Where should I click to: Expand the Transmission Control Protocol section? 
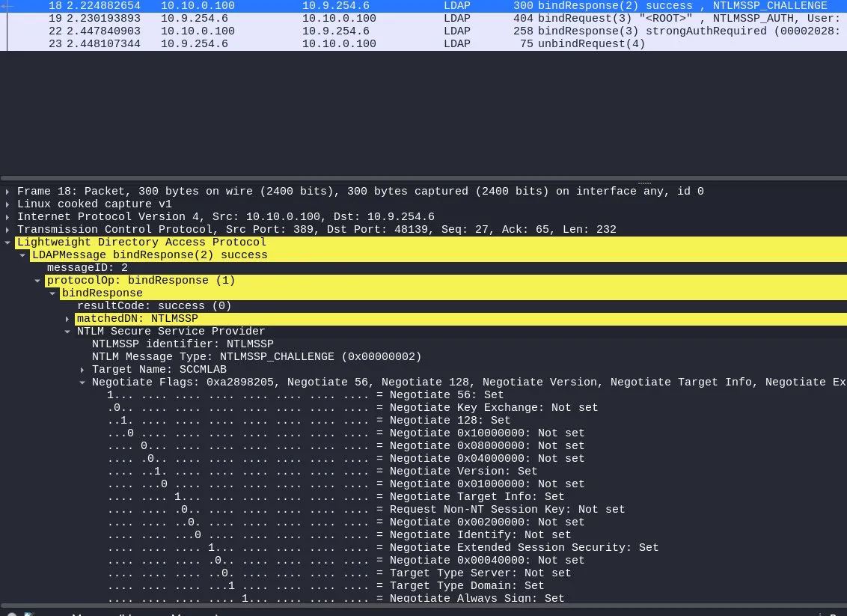point(8,230)
